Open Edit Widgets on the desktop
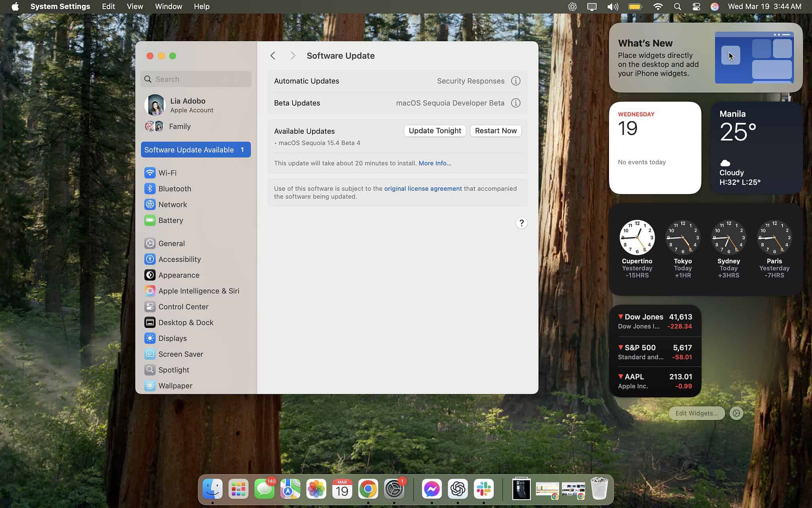Screen dimensions: 812x508 (696, 413)
